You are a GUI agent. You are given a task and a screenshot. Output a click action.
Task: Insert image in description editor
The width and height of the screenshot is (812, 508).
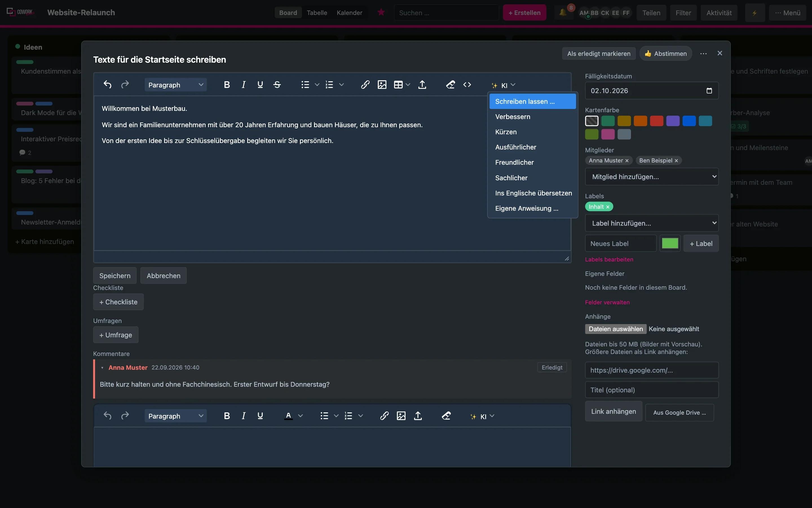click(x=382, y=85)
